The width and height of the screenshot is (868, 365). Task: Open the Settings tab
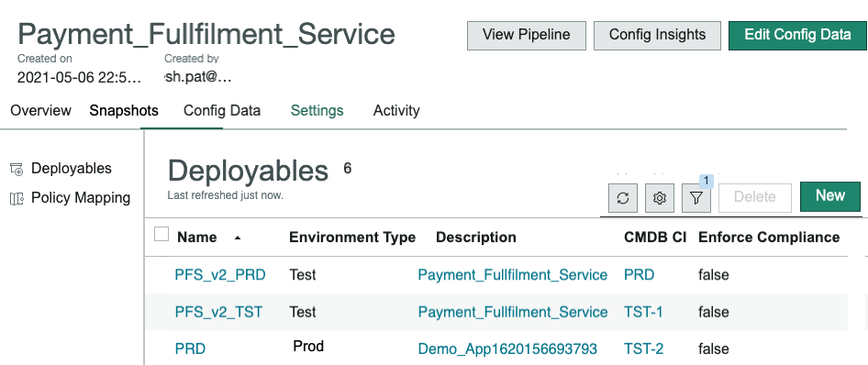(317, 111)
